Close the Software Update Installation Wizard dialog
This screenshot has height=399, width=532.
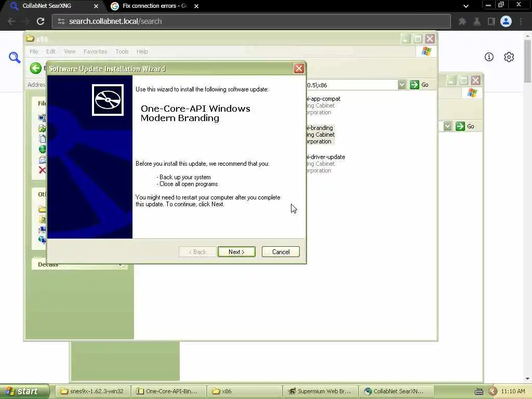pos(299,69)
